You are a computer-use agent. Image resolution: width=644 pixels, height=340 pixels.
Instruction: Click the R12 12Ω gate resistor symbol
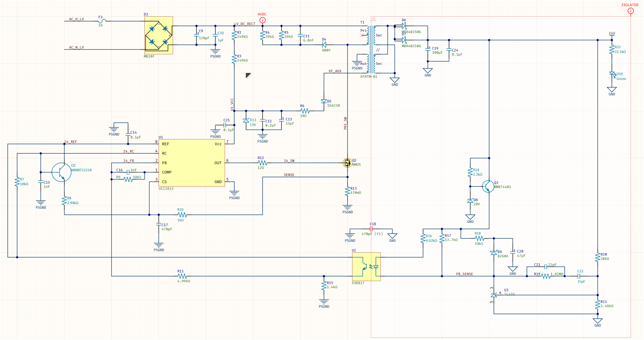[x=262, y=163]
